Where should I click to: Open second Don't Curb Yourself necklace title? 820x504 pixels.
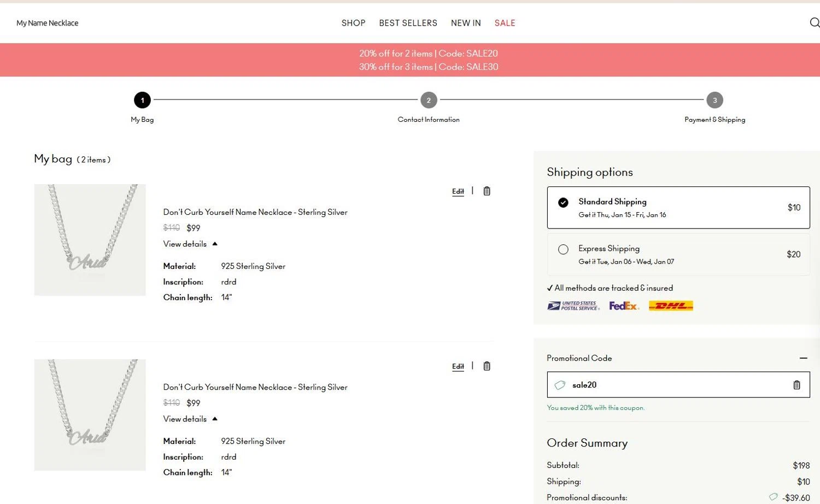tap(255, 387)
